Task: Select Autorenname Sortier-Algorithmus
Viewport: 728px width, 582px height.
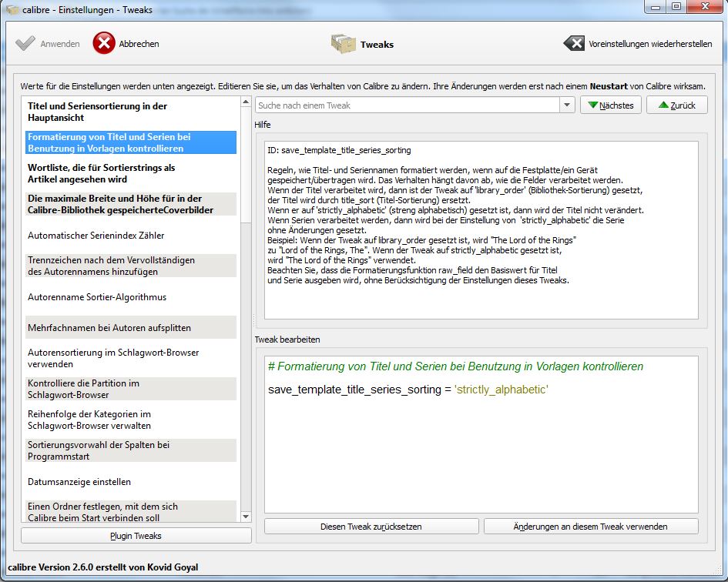Action: pos(131,296)
